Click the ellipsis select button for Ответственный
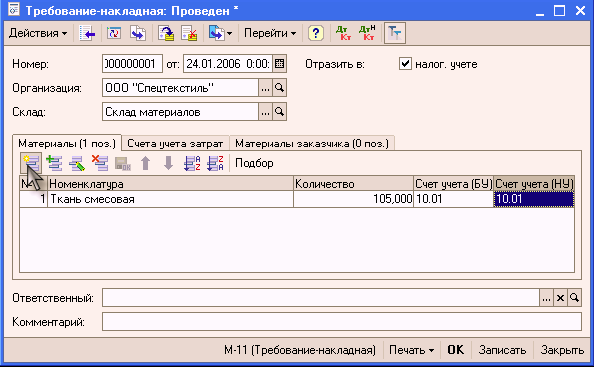Screen dimensions: 594x367 pos(546,298)
